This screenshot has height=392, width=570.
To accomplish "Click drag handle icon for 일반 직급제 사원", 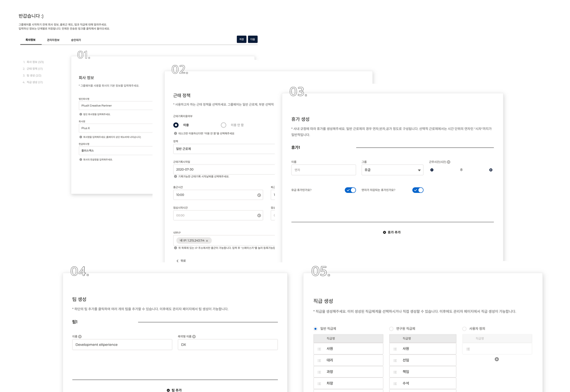I will tap(319, 349).
